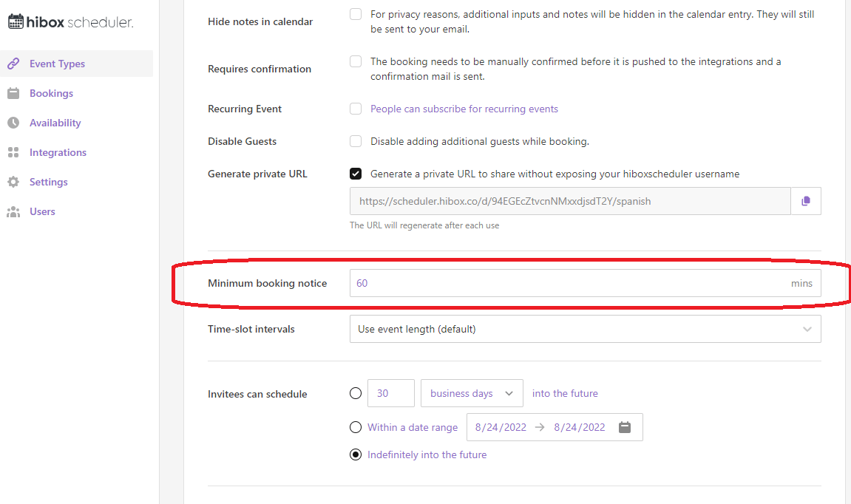Viewport: 851px width, 504px height.
Task: Toggle Recurring Event checkbox
Action: coord(356,109)
